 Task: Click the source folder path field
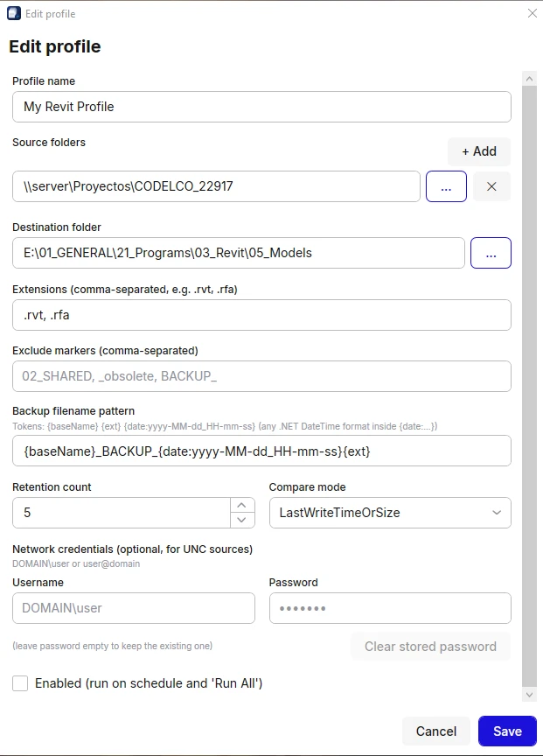(x=216, y=186)
